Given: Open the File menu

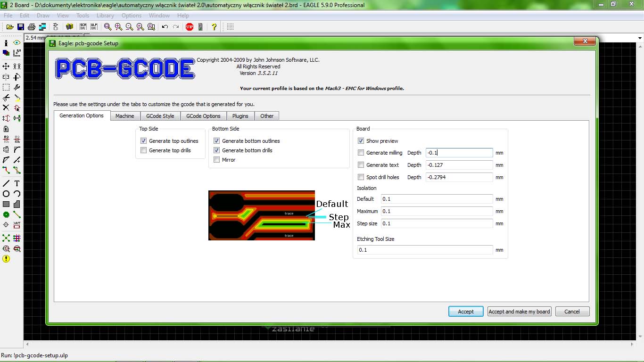Looking at the screenshot, I should click(x=8, y=16).
